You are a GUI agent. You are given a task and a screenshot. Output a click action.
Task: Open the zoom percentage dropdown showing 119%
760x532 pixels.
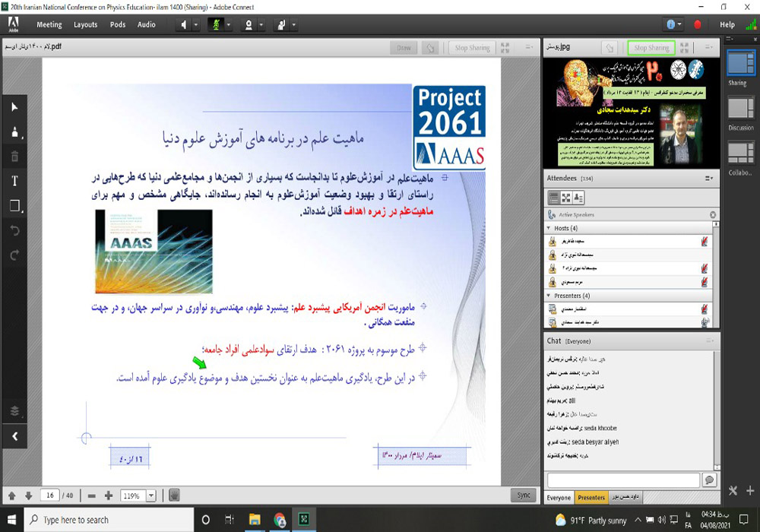tap(150, 496)
